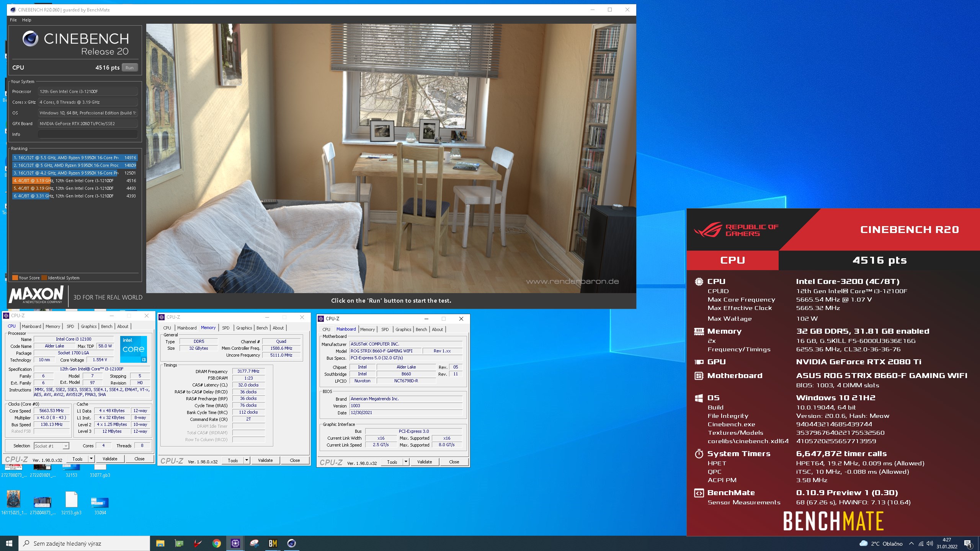
Task: Open the Windows Start menu
Action: point(9,543)
